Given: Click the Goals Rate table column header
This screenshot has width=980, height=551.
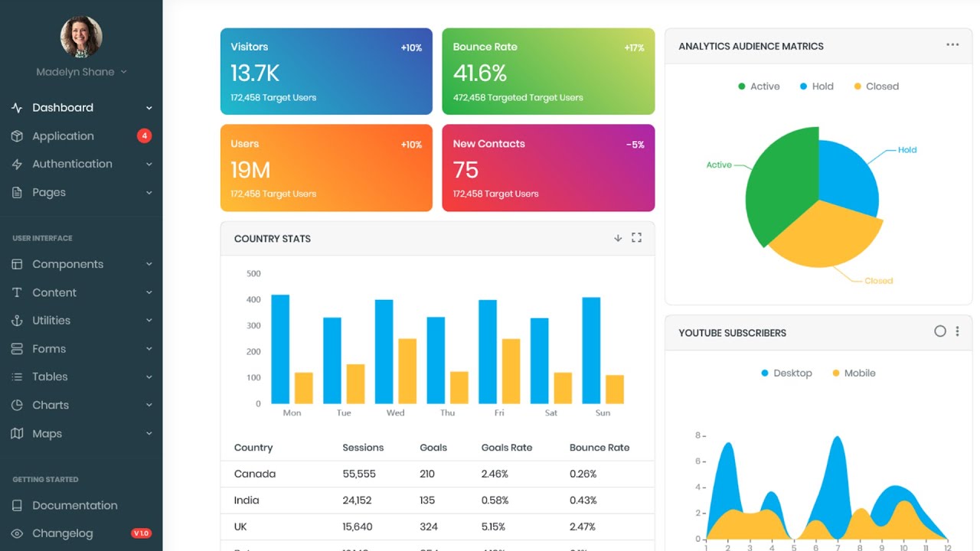Looking at the screenshot, I should pyautogui.click(x=507, y=448).
